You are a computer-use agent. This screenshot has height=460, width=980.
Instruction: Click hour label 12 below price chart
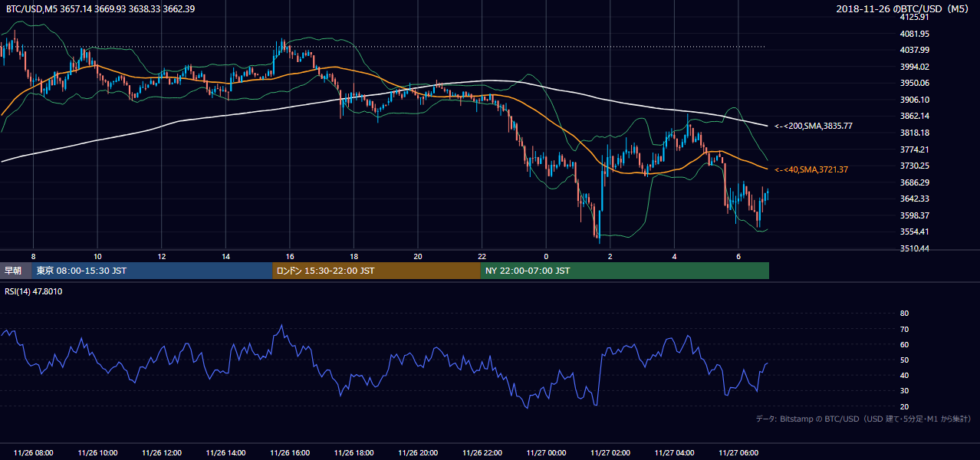[162, 256]
